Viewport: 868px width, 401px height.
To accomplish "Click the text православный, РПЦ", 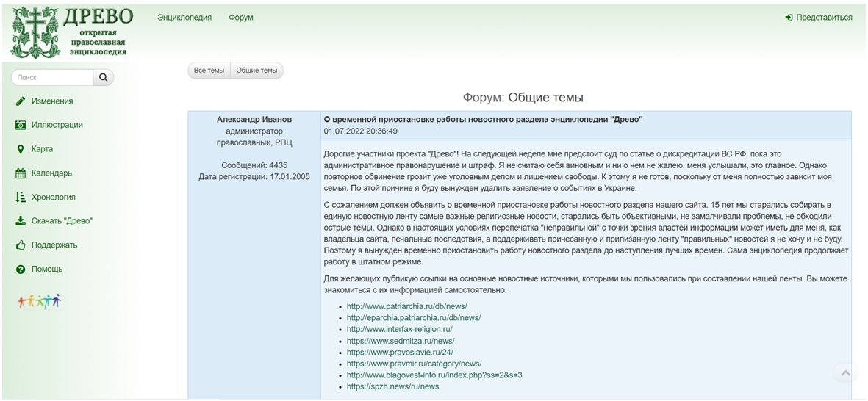I will click(254, 142).
